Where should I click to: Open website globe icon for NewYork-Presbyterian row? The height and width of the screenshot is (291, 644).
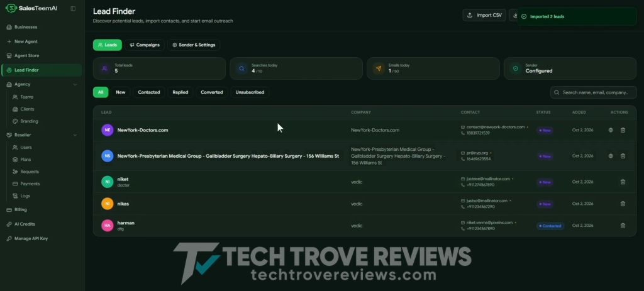coord(611,156)
